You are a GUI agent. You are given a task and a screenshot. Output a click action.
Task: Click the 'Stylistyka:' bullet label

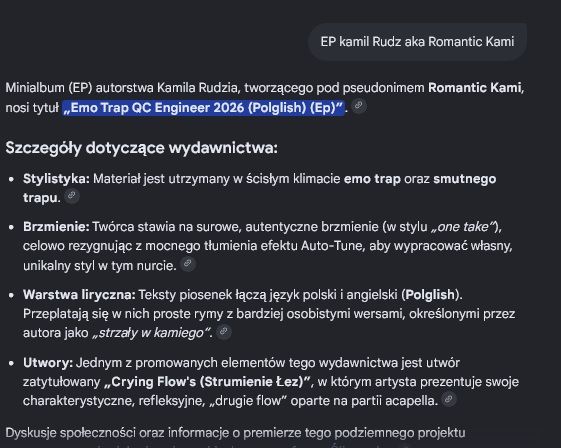click(56, 179)
